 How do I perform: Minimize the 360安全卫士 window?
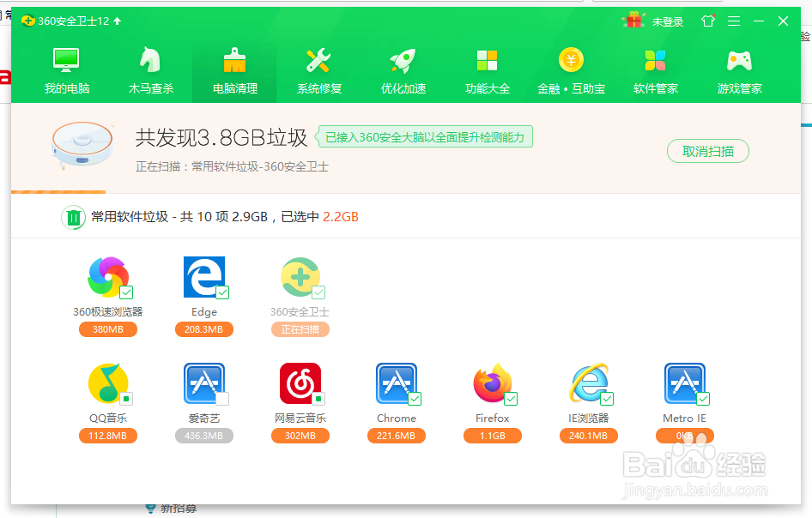(759, 21)
